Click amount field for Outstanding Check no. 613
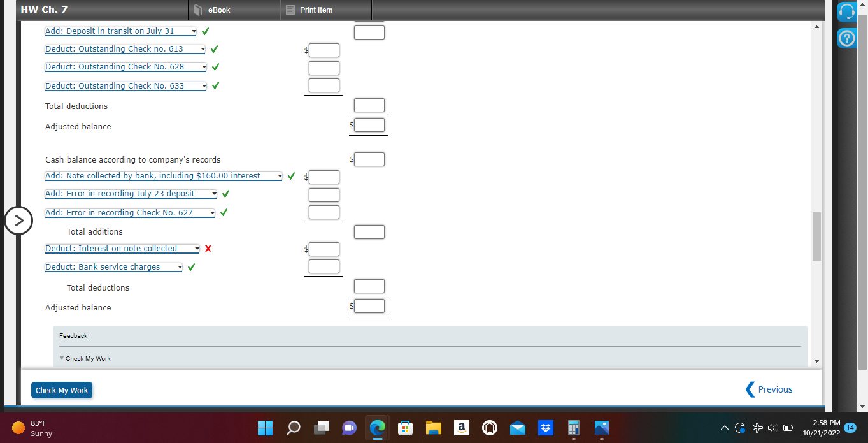Screen dimensions: 868x443 pos(324,50)
